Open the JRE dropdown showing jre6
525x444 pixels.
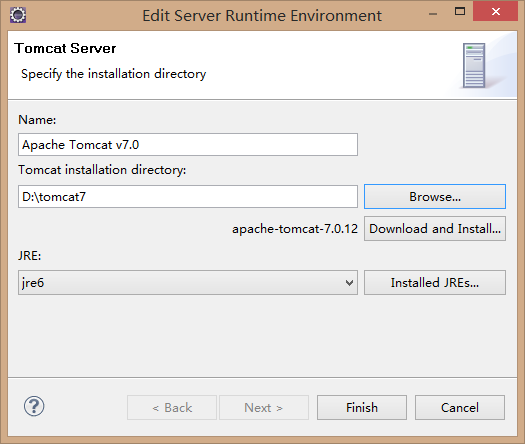[188, 283]
